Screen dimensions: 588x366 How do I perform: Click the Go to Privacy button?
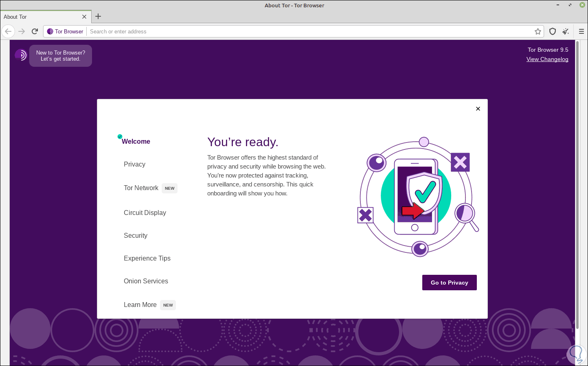point(450,283)
